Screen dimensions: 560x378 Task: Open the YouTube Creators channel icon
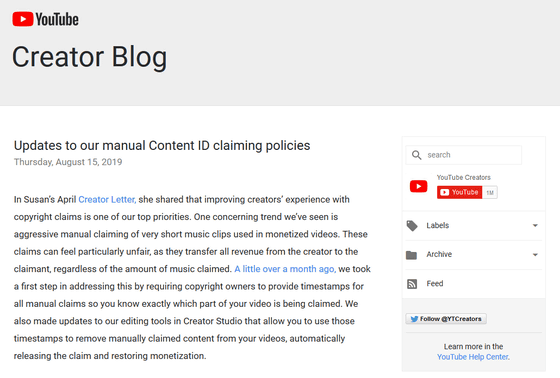(x=419, y=186)
